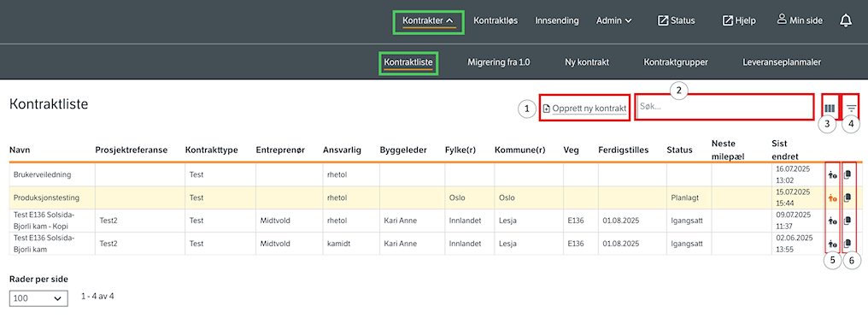The height and width of the screenshot is (324, 868).
Task: Copy the Brukerveiledning contract
Action: (847, 175)
